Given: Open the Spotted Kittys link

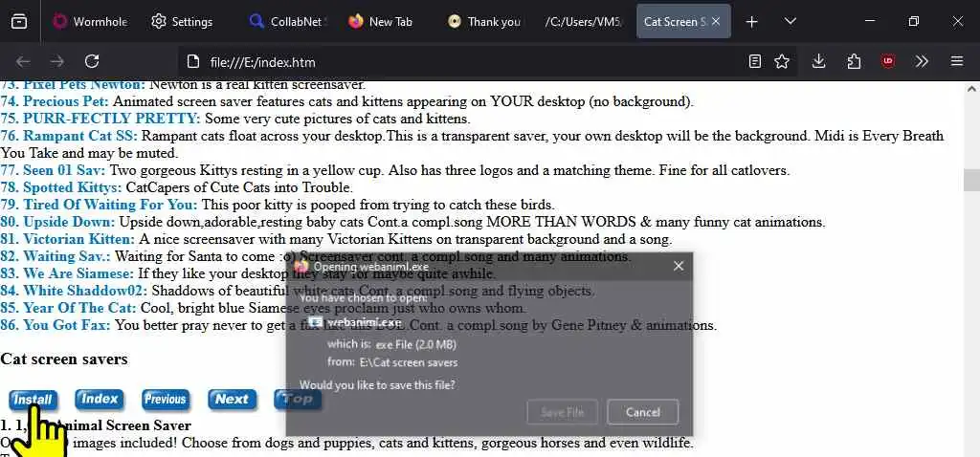Looking at the screenshot, I should click(x=73, y=187).
